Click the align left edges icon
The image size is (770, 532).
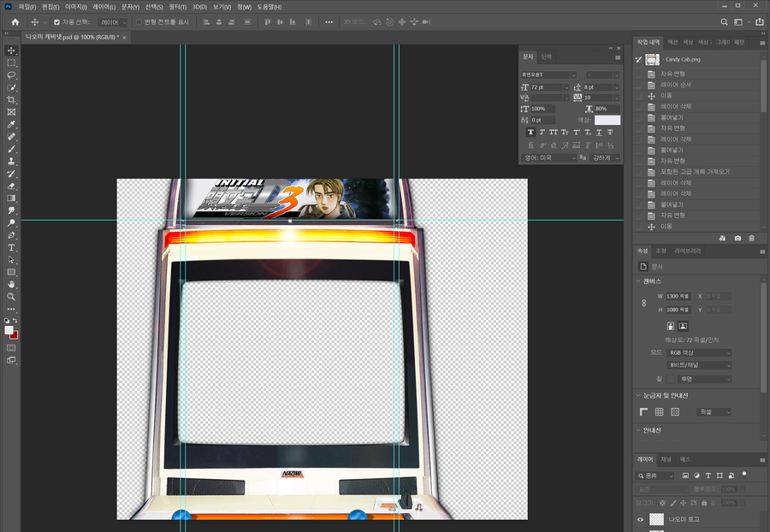[x=206, y=22]
